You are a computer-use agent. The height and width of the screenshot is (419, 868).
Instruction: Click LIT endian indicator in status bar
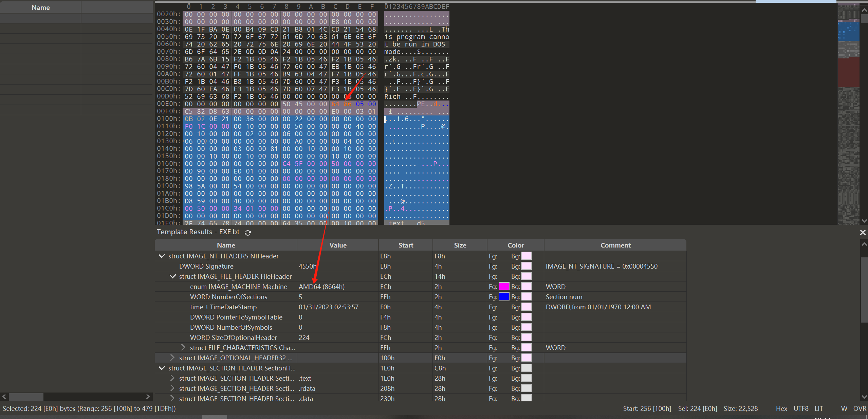click(818, 408)
